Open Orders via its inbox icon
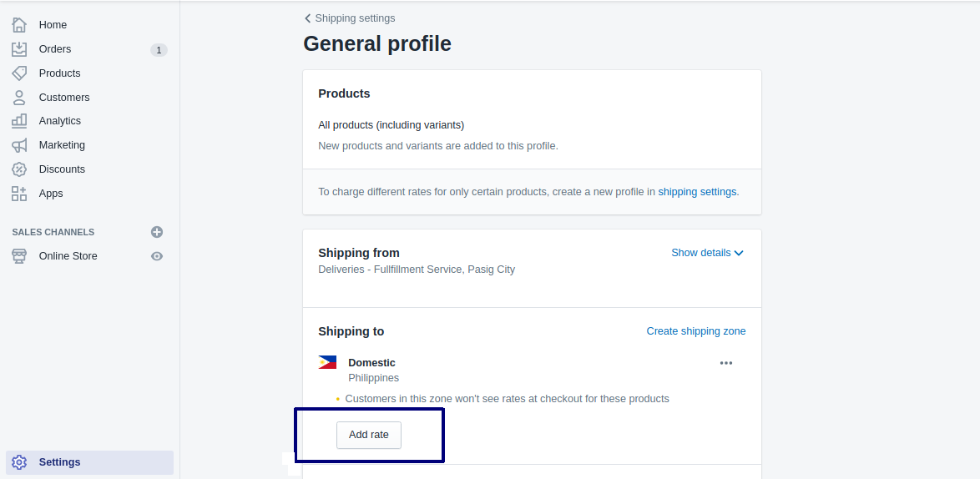Image resolution: width=980 pixels, height=479 pixels. click(19, 49)
